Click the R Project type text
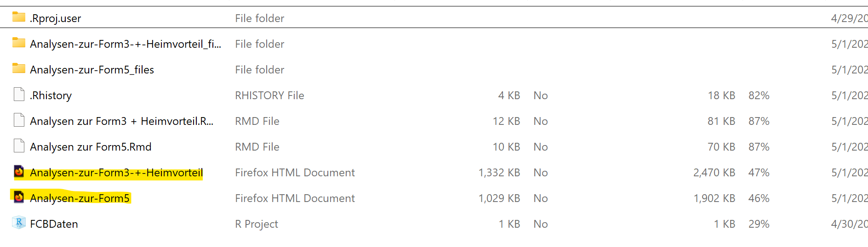The height and width of the screenshot is (247, 868). click(x=257, y=224)
